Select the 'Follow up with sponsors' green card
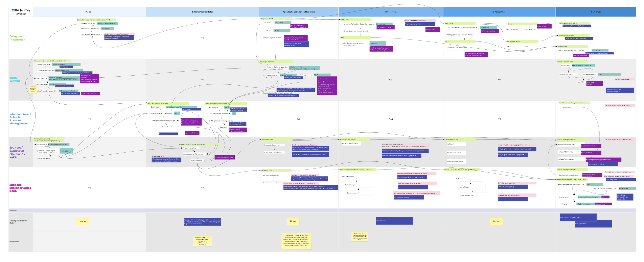 574,35
